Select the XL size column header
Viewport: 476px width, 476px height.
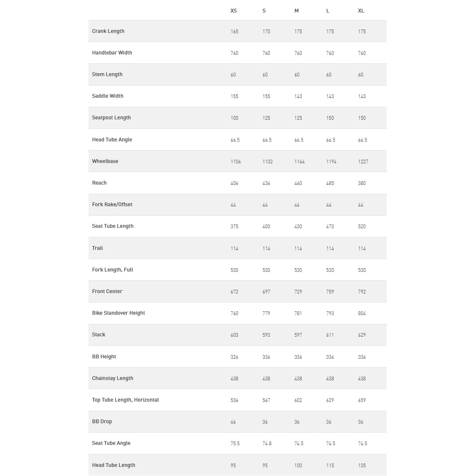click(x=361, y=11)
